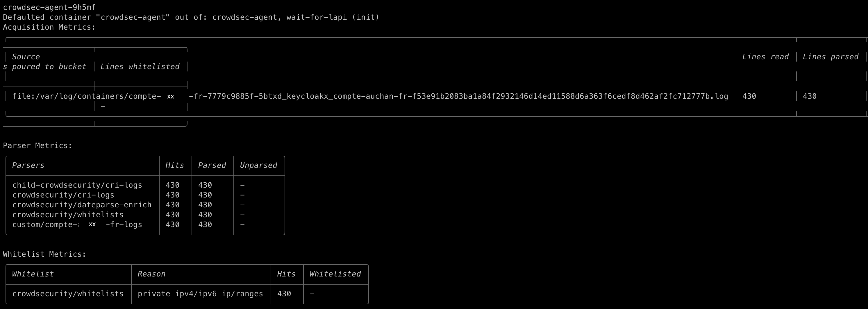Click the Lines parsed column header
Viewport: 868px width, 309px height.
coord(830,57)
